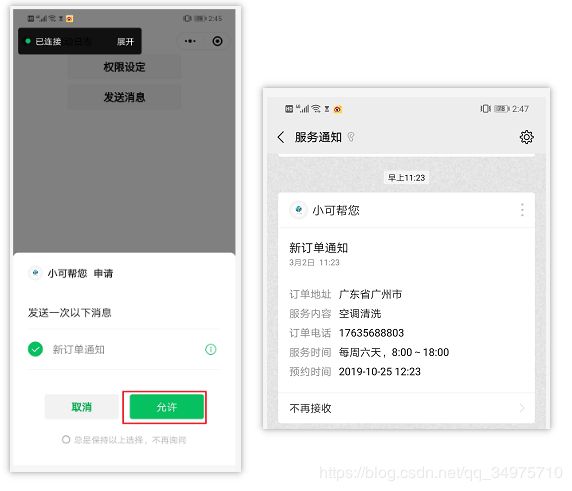Open 不再接收 option row
Screen dimensions: 572x491
tap(406, 408)
